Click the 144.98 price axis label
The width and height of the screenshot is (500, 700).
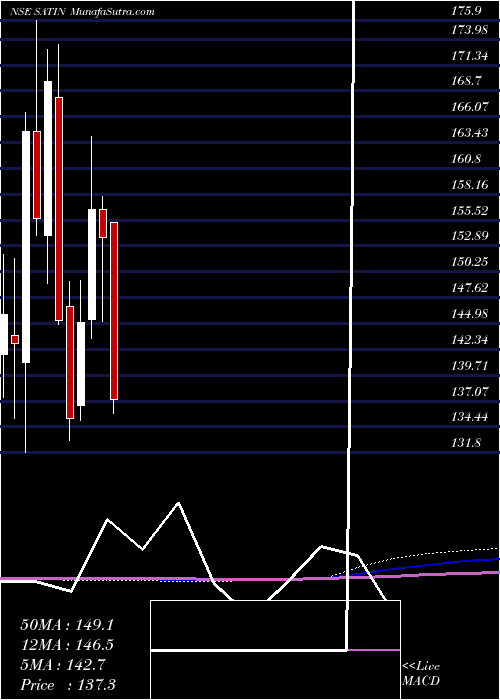tap(470, 314)
